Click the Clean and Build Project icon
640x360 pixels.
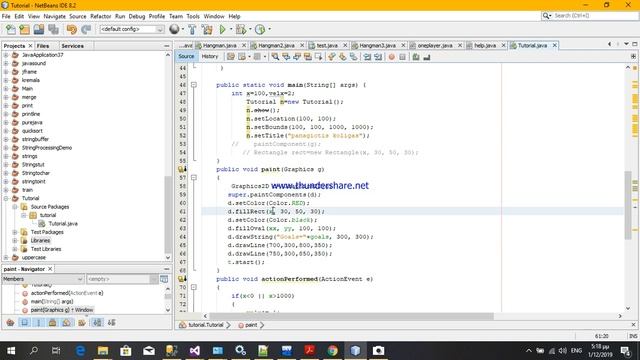coord(207,29)
